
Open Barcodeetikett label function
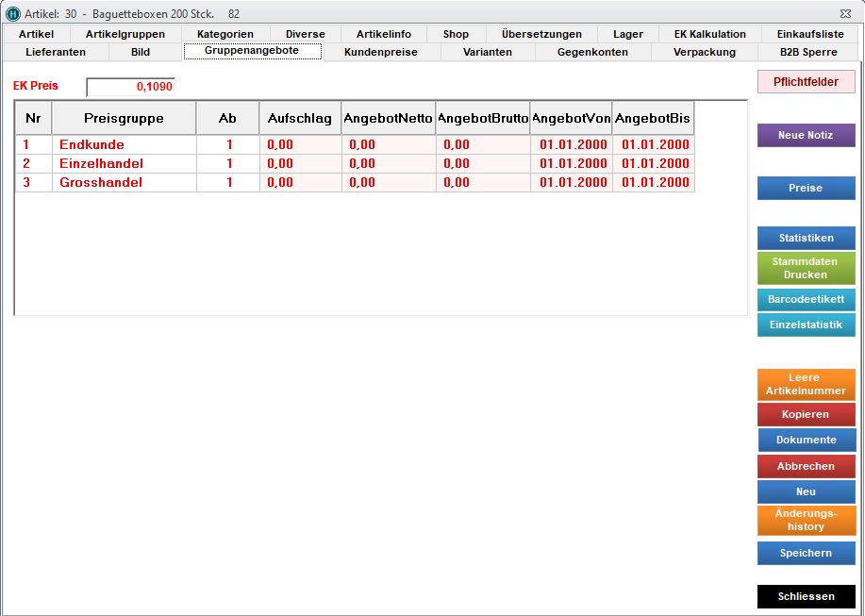[x=806, y=299]
